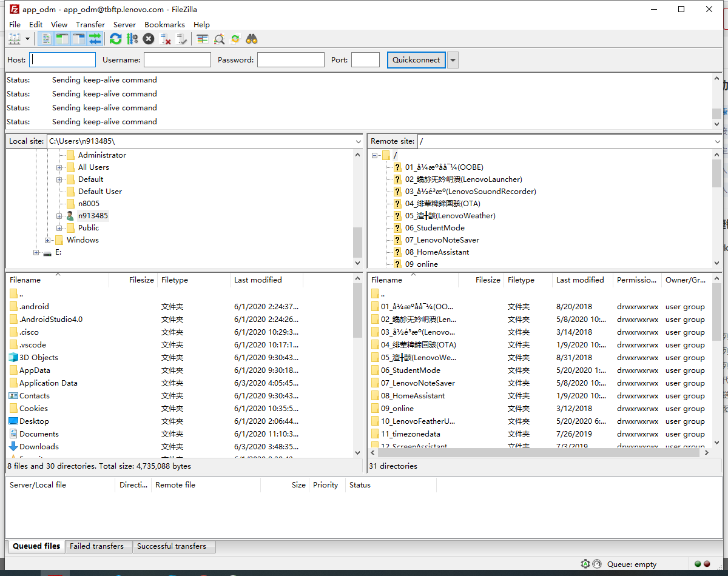
Task: Open the Transfer menu
Action: tap(90, 25)
